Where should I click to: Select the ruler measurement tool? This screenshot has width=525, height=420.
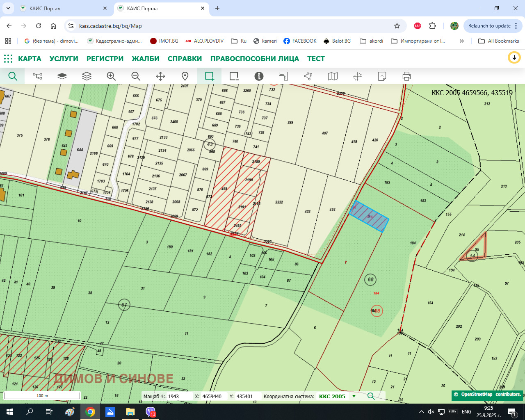(283, 76)
